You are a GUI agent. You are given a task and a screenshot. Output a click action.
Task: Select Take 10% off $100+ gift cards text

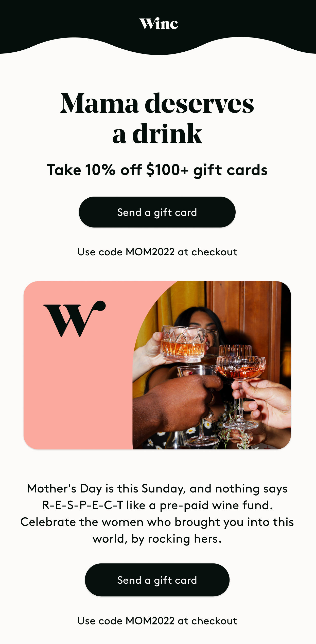[157, 170]
